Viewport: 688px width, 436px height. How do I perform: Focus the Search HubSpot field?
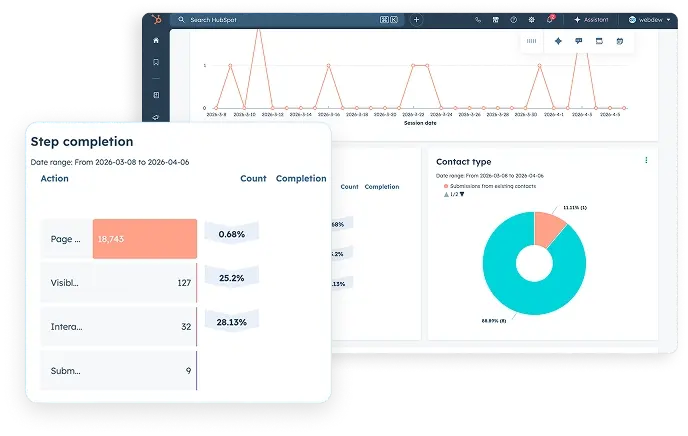click(287, 20)
